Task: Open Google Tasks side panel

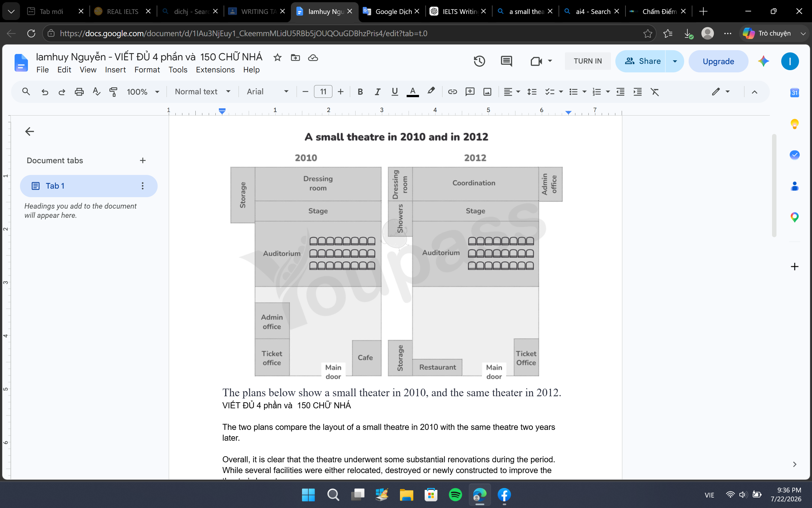Action: point(795,155)
